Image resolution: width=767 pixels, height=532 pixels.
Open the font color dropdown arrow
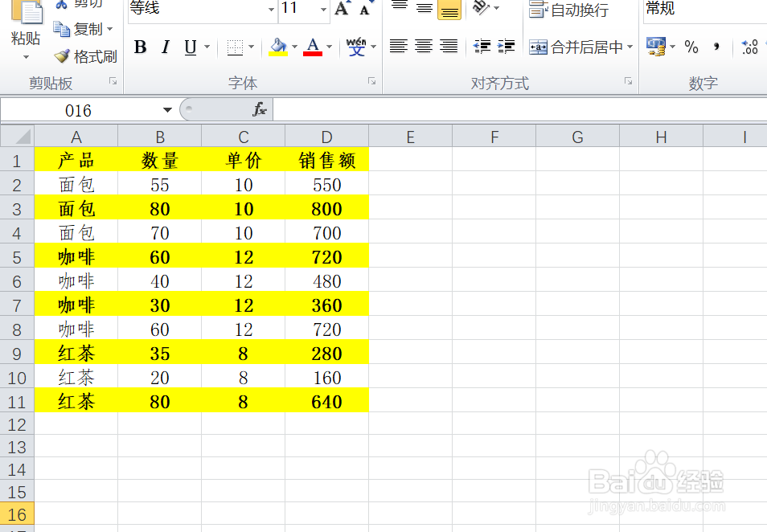click(x=327, y=47)
